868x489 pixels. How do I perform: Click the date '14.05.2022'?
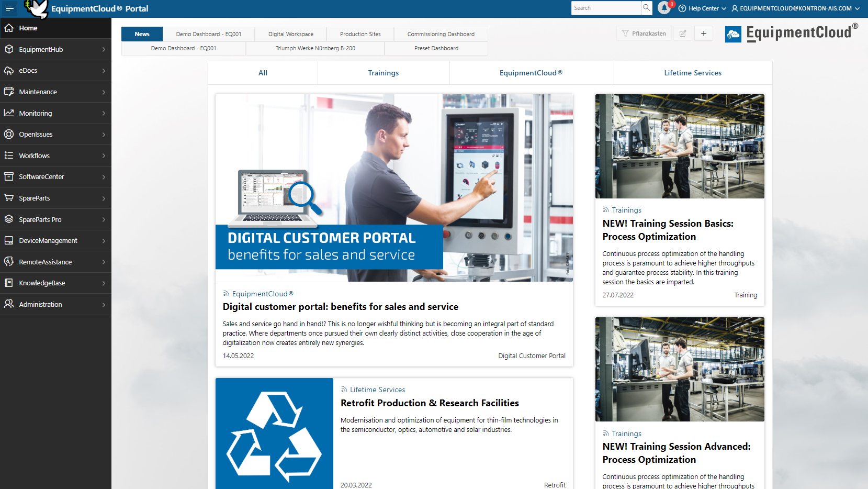pos(238,356)
